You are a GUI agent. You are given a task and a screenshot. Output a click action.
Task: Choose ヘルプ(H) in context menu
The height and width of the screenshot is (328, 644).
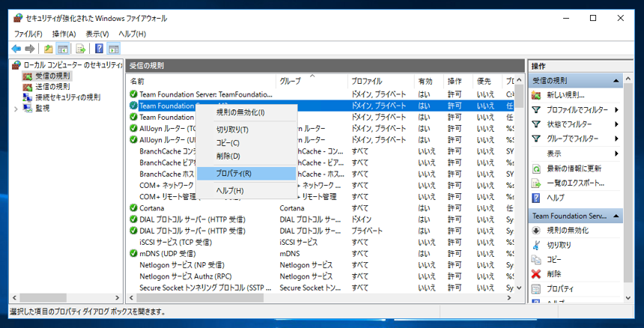(246, 190)
